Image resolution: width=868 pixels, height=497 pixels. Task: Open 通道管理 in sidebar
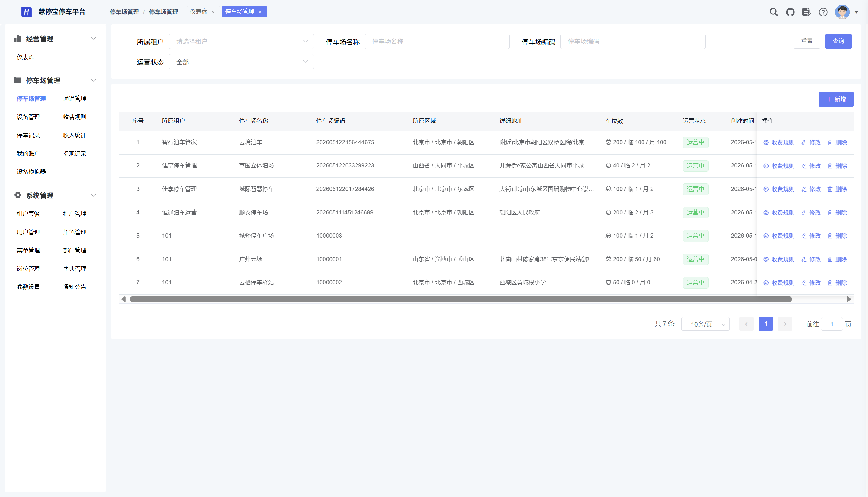click(x=74, y=99)
